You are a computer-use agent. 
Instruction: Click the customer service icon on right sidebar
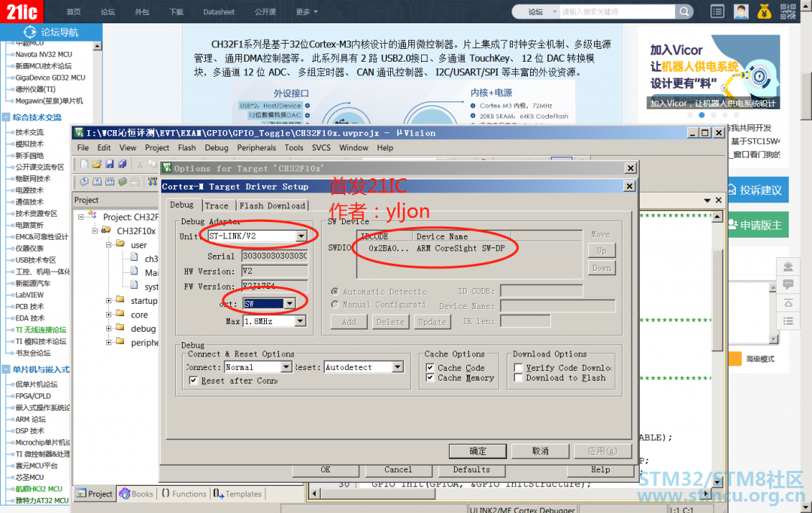click(788, 267)
